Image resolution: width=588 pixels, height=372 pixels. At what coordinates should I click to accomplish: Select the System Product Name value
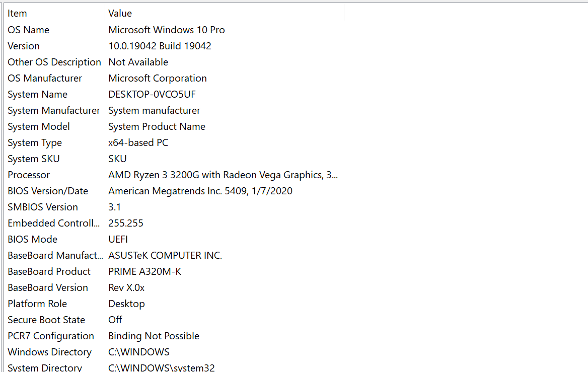(x=157, y=127)
